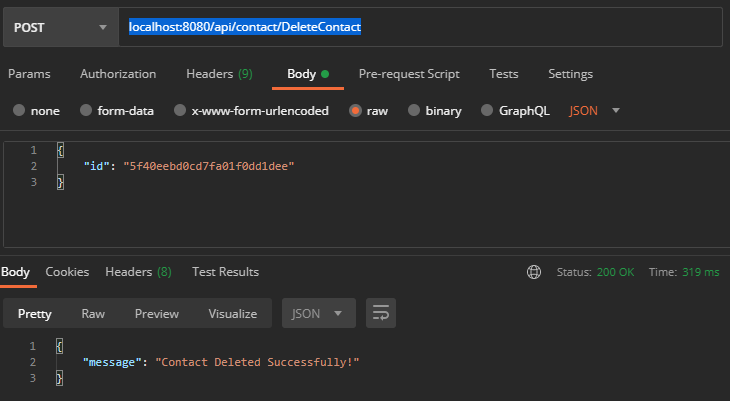The width and height of the screenshot is (730, 401).
Task: Switch to Preview response view
Action: point(156,314)
